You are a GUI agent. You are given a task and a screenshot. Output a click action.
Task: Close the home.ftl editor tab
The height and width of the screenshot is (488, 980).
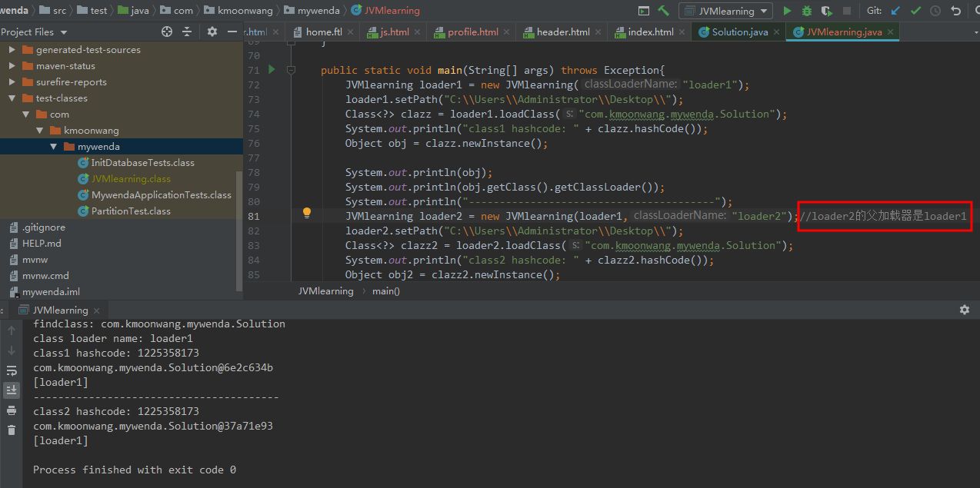point(351,32)
